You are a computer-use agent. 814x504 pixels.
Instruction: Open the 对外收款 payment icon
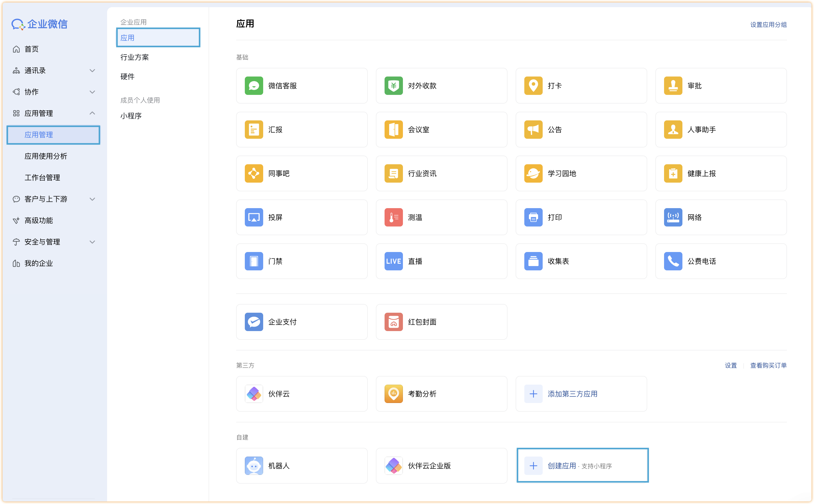[x=393, y=86]
